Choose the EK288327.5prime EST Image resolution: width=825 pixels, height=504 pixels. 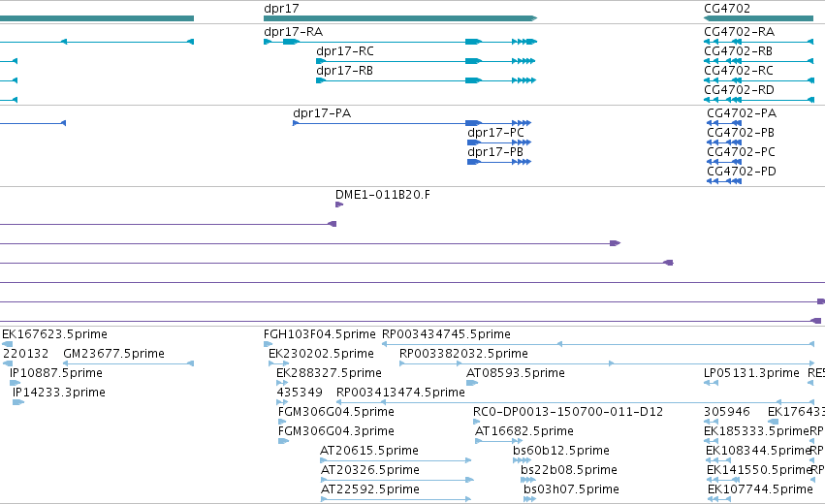282,383
